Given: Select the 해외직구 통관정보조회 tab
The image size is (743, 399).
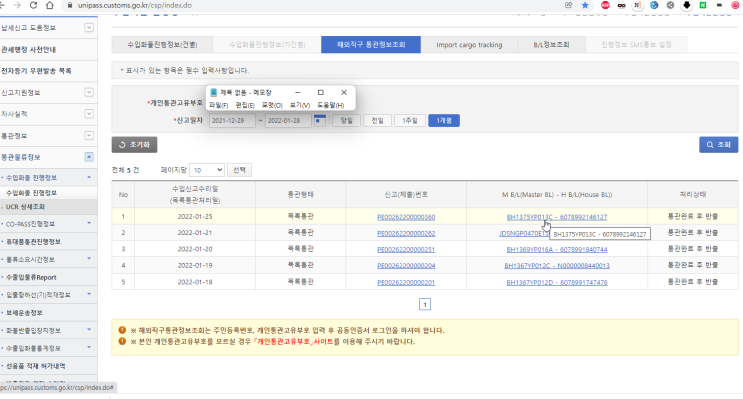Looking at the screenshot, I should tap(371, 45).
